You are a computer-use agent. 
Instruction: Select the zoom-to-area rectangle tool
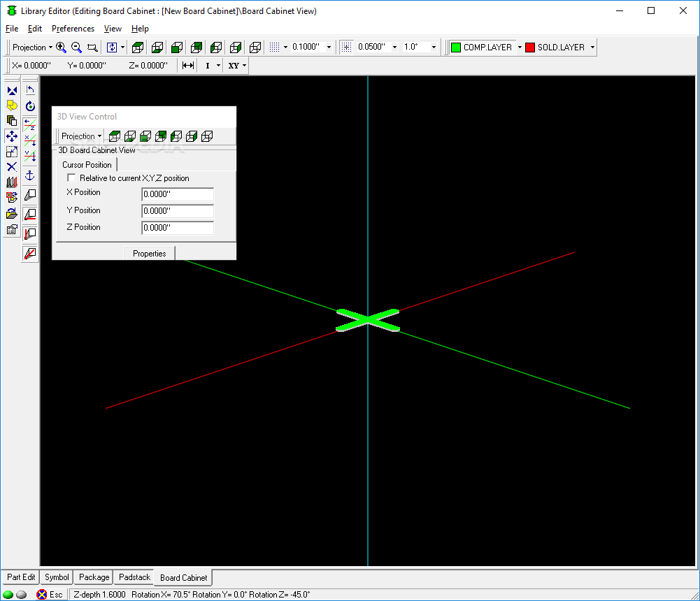92,48
